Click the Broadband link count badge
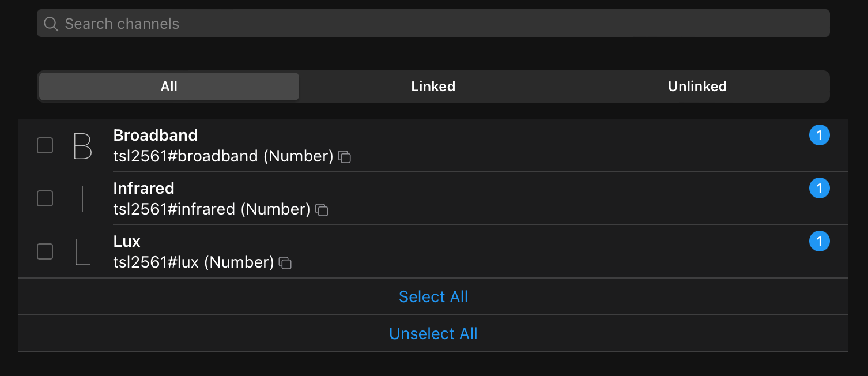The image size is (868, 376). click(x=819, y=136)
